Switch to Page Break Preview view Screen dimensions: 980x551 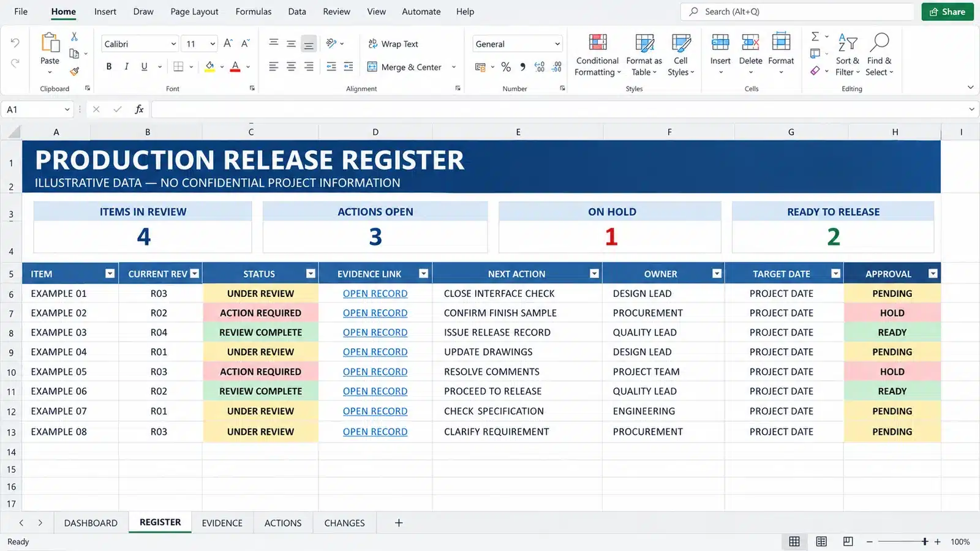point(848,541)
